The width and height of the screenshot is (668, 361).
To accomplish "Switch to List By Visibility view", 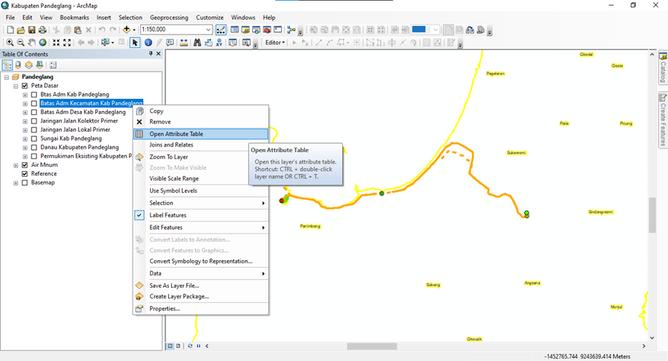I will [29, 65].
